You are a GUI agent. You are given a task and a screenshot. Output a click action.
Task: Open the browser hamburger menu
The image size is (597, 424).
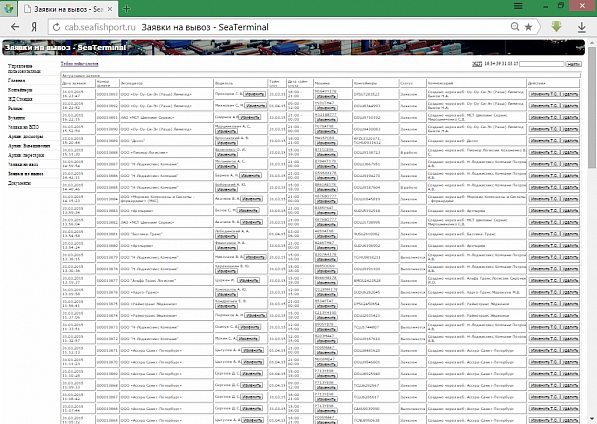518,6
